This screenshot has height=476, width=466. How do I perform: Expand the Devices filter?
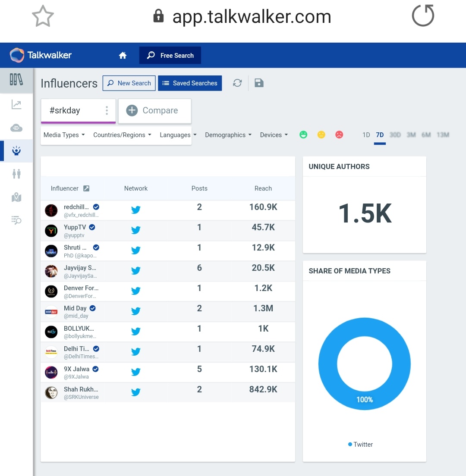tap(274, 135)
